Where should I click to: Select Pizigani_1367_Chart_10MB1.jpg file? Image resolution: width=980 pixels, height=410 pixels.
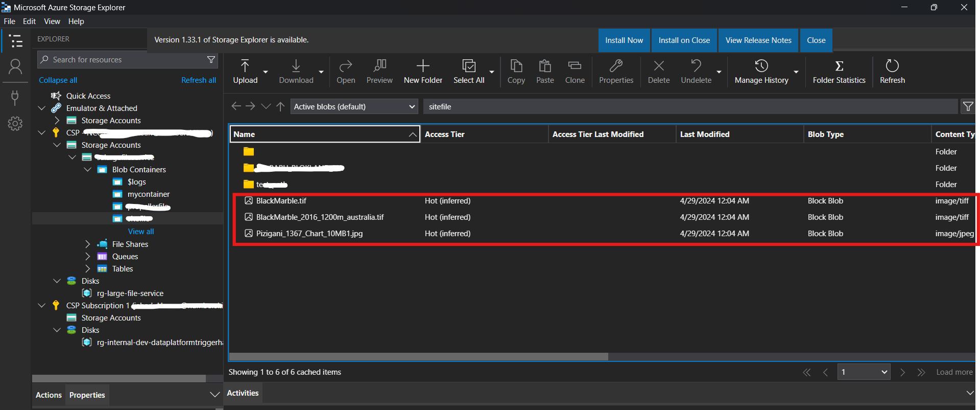(309, 234)
